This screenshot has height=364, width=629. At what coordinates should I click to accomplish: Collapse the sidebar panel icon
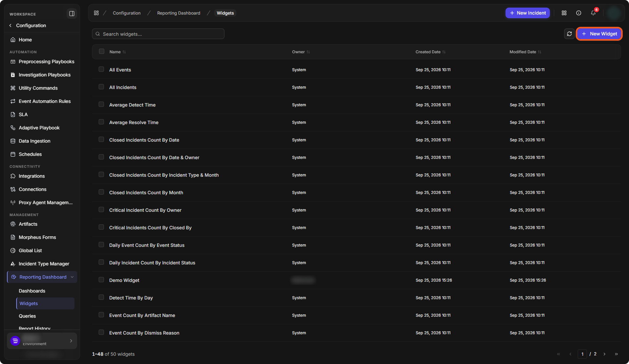72,14
